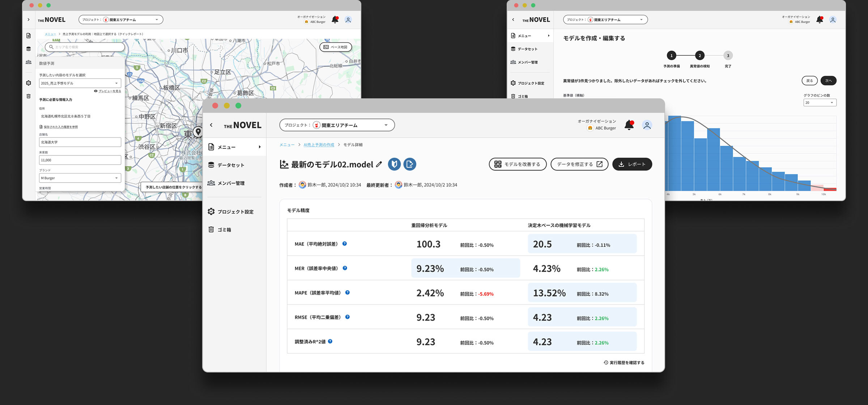Click the blue shield badge icon
868x405 pixels.
(x=394, y=164)
